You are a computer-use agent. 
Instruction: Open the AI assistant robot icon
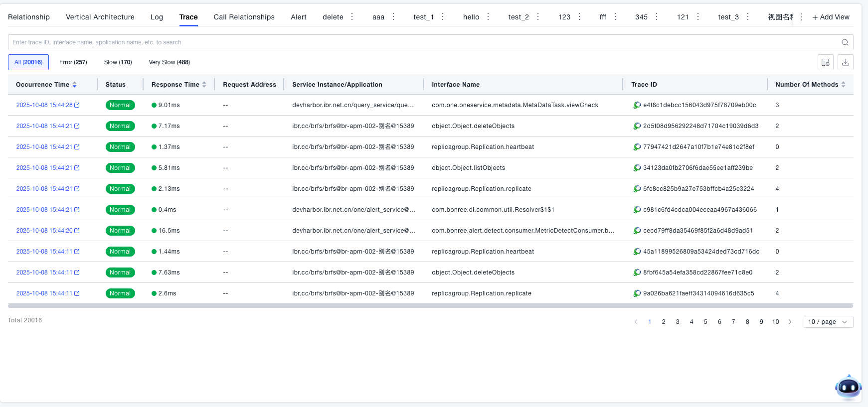(x=848, y=387)
